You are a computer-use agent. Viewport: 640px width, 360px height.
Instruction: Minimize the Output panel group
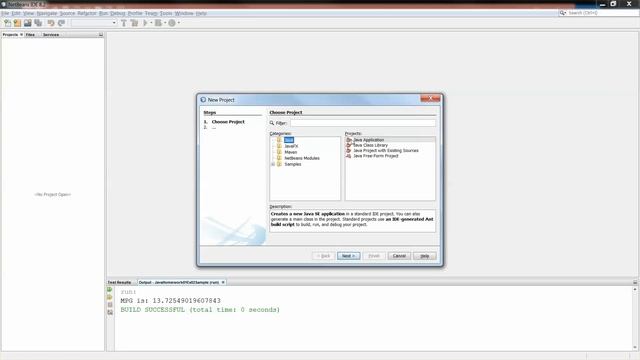point(635,282)
